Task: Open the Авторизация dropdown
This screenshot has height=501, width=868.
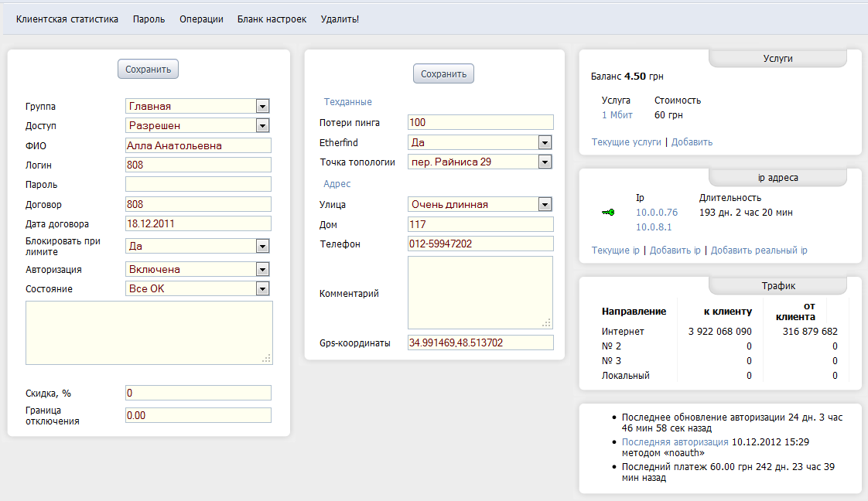Action: 262,269
